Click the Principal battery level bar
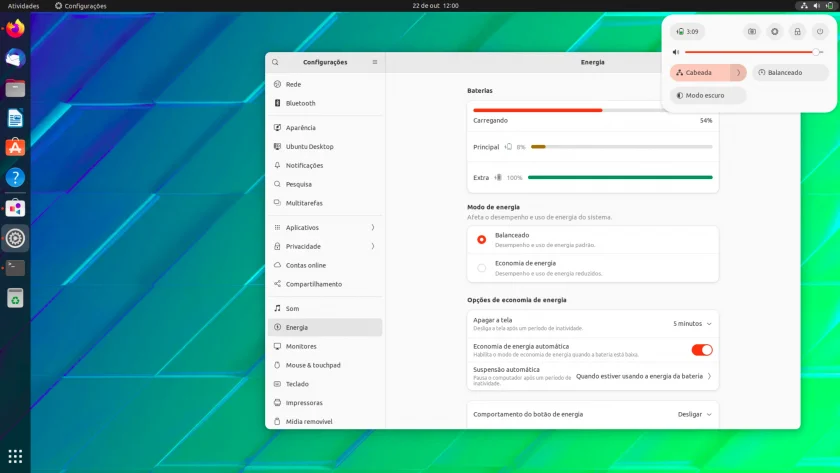Screen dimensions: 840x473 pos(621,147)
